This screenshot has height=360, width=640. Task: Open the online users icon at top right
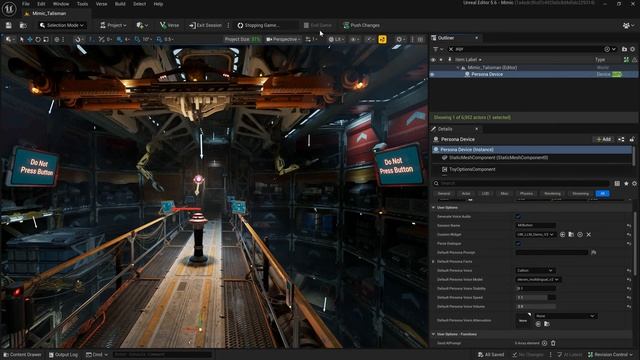click(628, 25)
